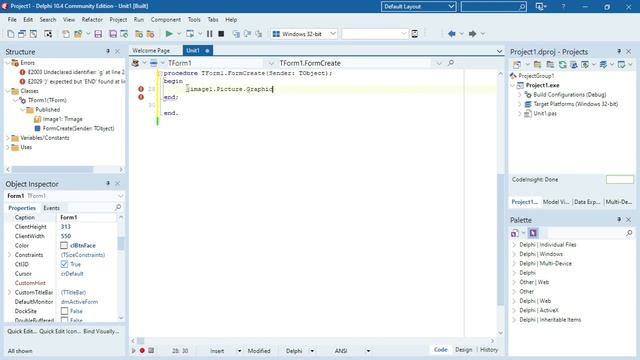The width and height of the screenshot is (640, 360).
Task: Click the Trace Into debug icon
Action: click(x=236, y=34)
